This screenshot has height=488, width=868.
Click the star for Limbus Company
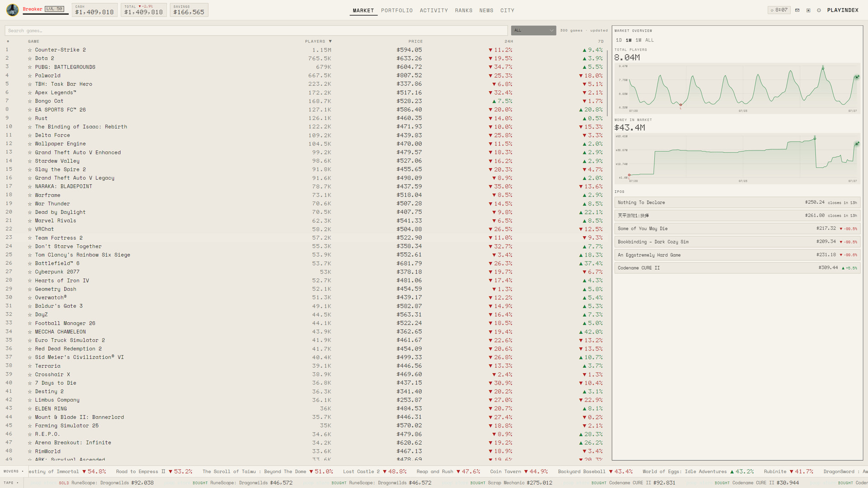click(30, 400)
